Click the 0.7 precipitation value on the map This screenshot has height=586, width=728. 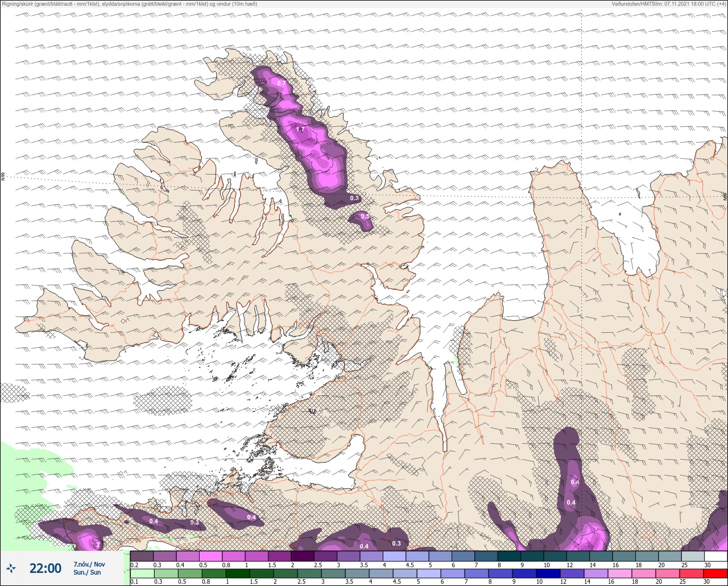[x=282, y=83]
